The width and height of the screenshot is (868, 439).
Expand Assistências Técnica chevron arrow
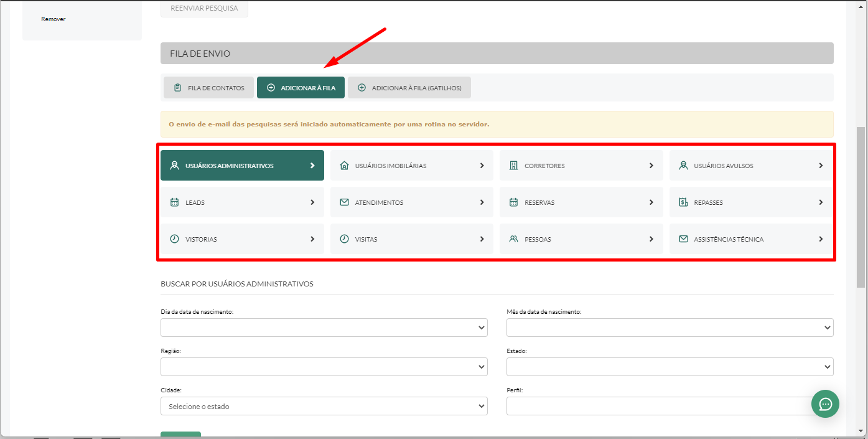[821, 239]
